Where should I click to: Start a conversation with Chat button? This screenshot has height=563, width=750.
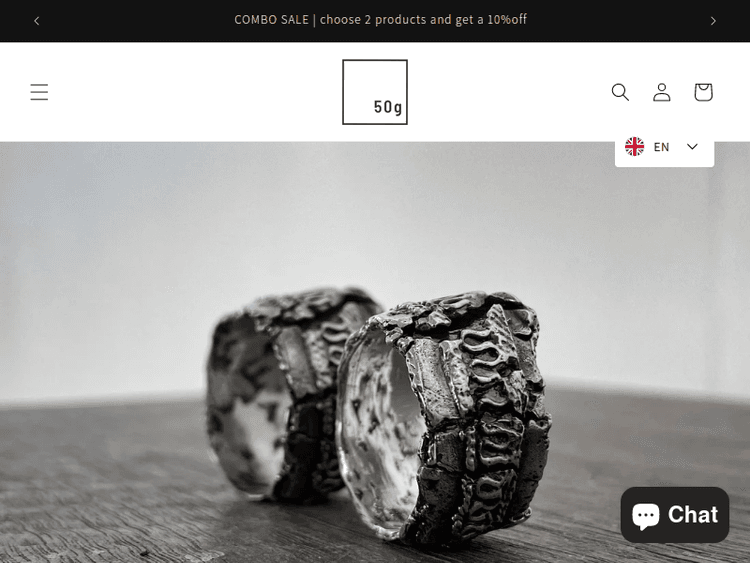tap(674, 515)
